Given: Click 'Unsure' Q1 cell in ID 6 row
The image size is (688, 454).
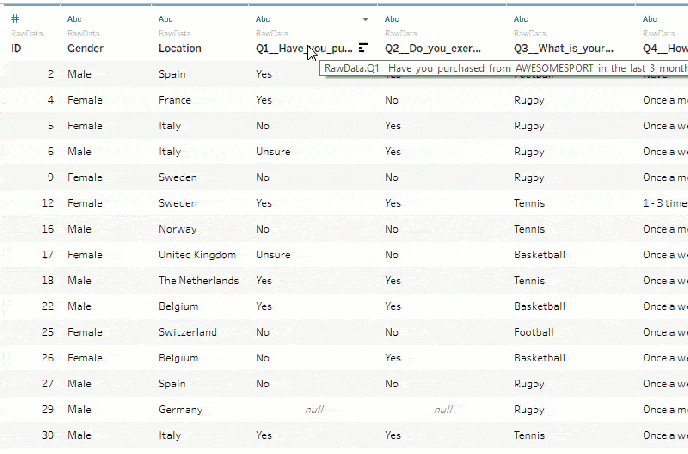Looking at the screenshot, I should coord(273,151).
